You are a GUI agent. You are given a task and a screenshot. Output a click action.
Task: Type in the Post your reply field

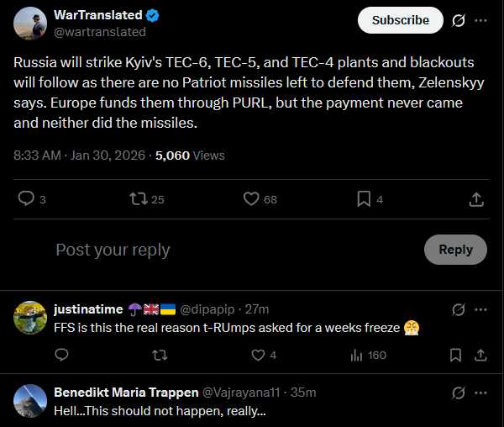[x=227, y=250]
